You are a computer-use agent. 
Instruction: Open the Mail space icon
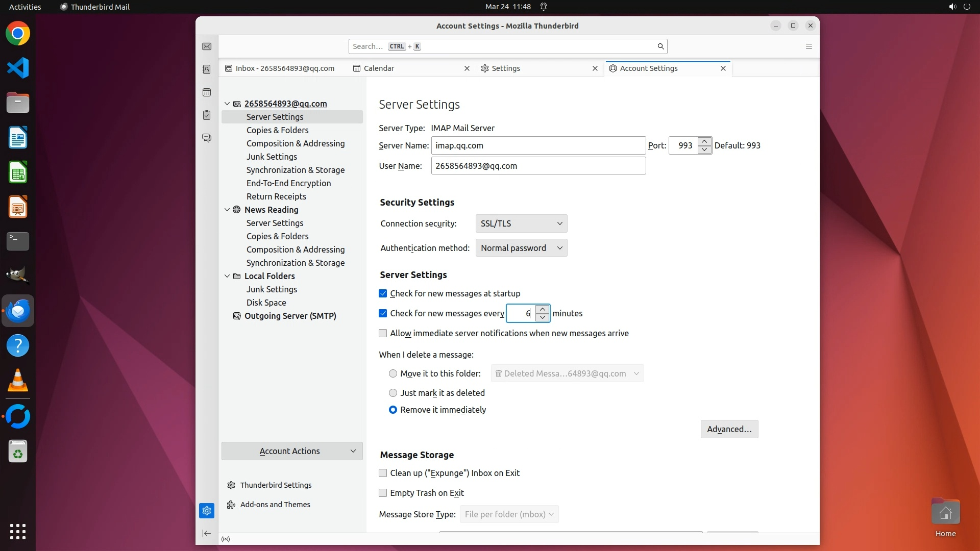pyautogui.click(x=207, y=46)
